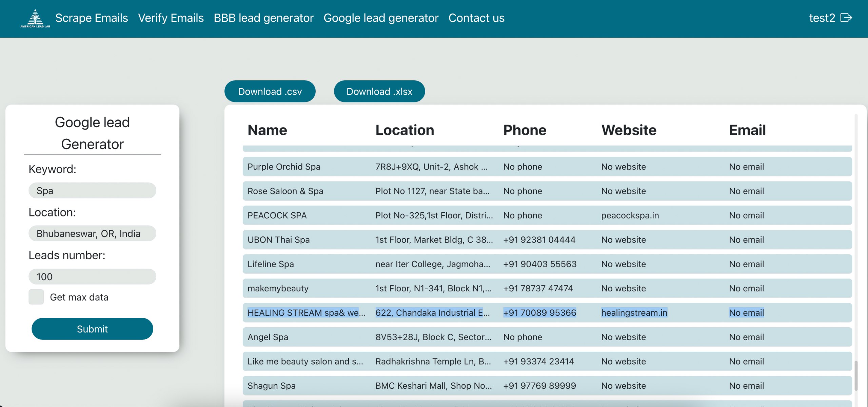Click the American Lead Lab logo
868x407 pixels.
pos(35,18)
